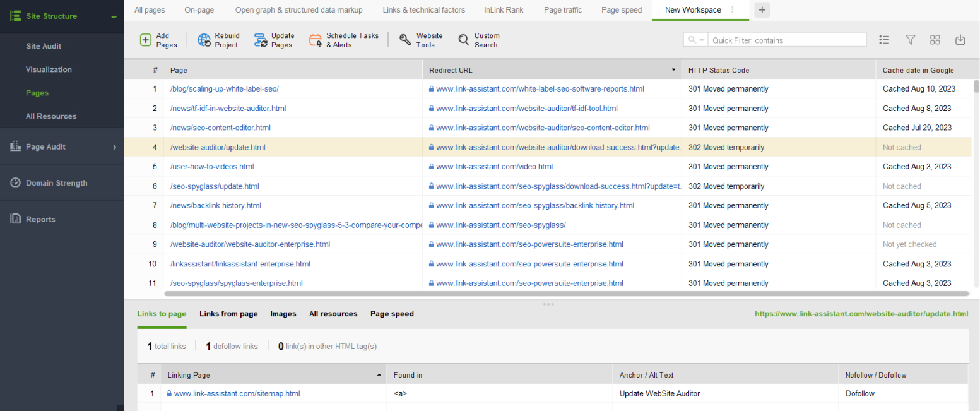The width and height of the screenshot is (980, 411).
Task: Click the vertical table scrollbar
Action: click(x=976, y=86)
